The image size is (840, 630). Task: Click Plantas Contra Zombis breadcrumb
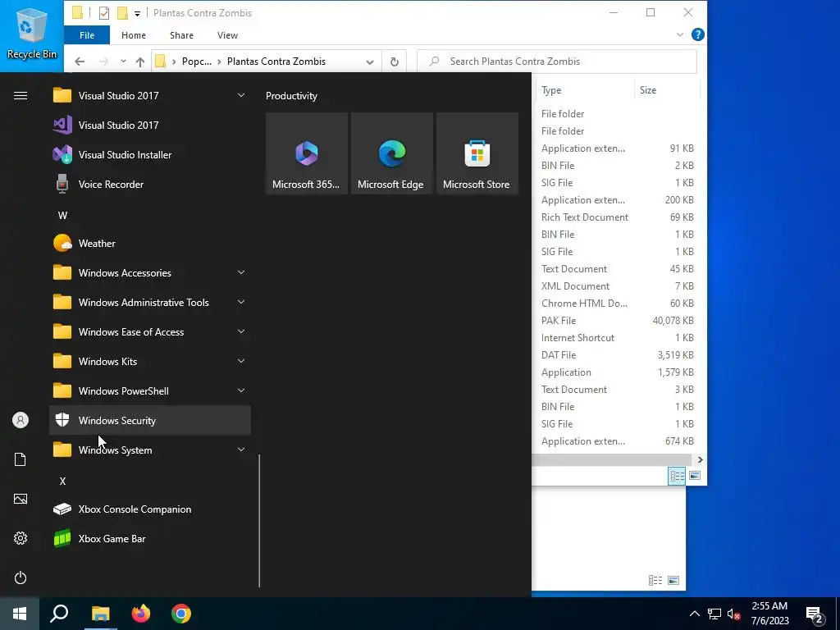tap(276, 62)
